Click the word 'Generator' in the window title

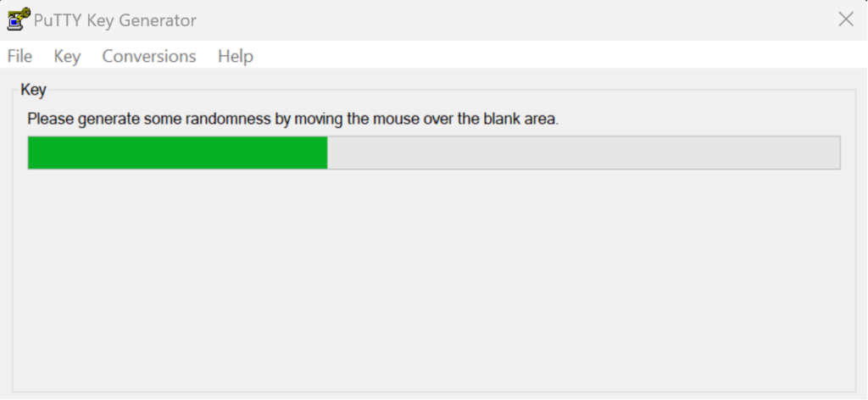(158, 20)
